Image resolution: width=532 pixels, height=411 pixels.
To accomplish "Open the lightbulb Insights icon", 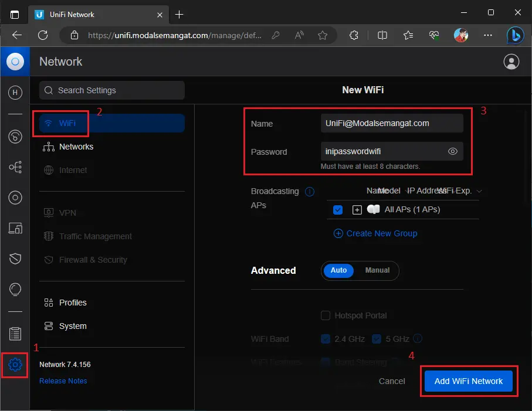I will pyautogui.click(x=15, y=289).
